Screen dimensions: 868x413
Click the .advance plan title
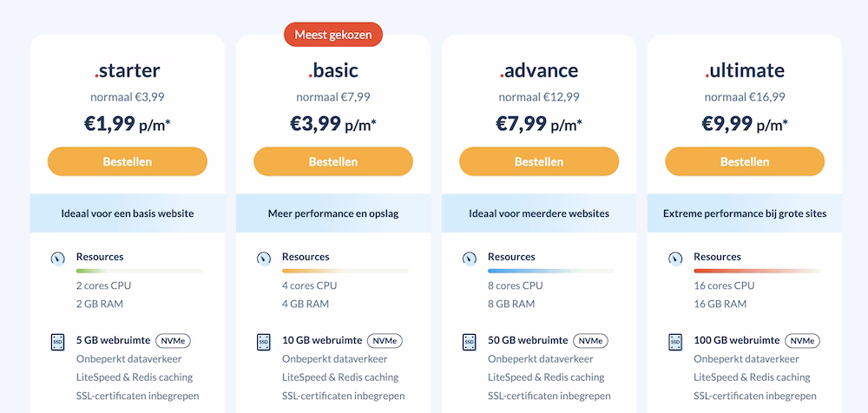(539, 70)
